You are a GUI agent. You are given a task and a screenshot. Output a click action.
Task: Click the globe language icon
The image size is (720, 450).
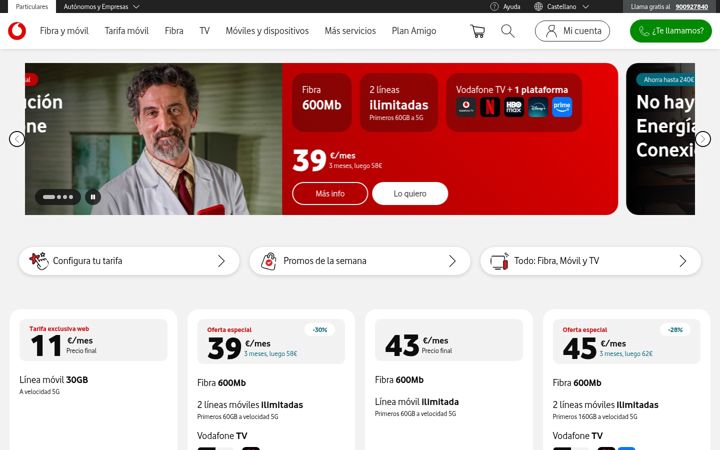538,6
